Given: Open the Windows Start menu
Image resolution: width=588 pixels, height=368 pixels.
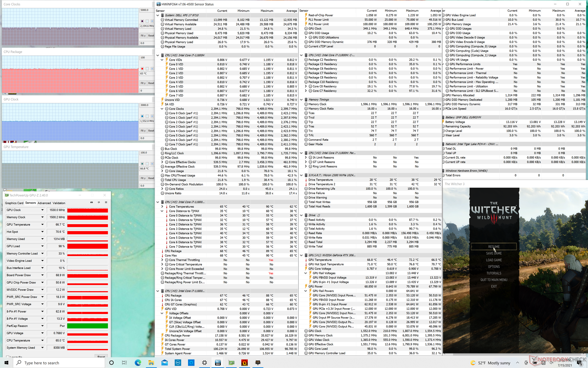Looking at the screenshot, I should click(x=7, y=363).
